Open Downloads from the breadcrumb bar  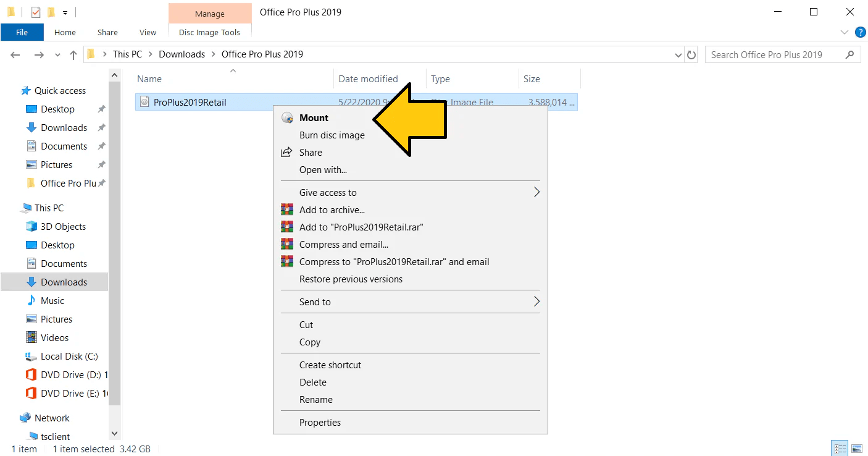182,54
